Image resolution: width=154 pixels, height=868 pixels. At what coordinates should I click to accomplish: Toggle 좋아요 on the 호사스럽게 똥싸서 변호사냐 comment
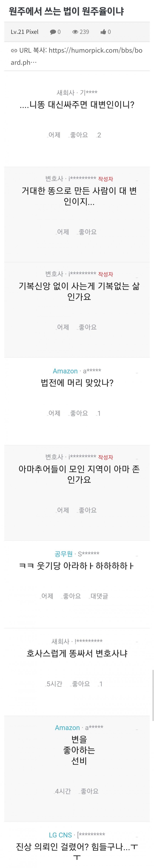[x=81, y=684]
